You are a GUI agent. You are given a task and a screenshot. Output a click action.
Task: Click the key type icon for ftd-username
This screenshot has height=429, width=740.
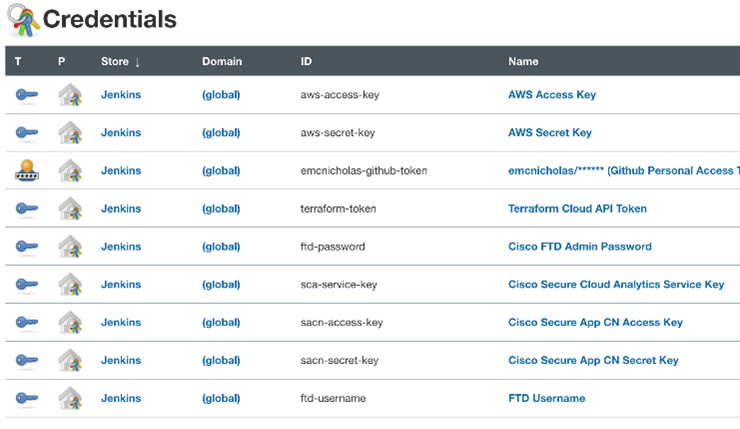coord(26,398)
